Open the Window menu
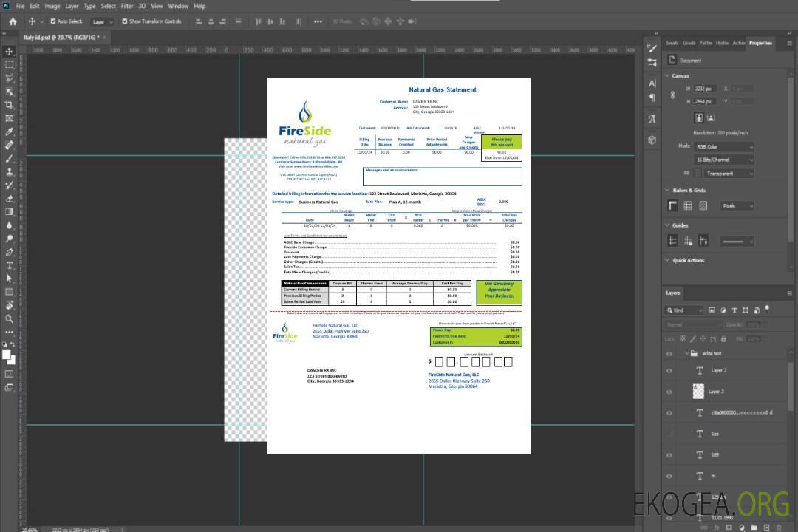798x532 pixels. (178, 6)
